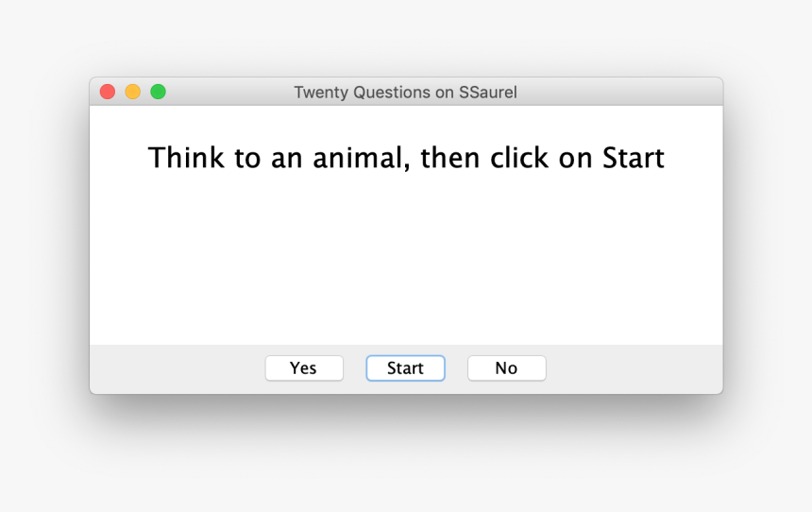
Task: Minimize the window with the yellow button
Action: tap(133, 92)
